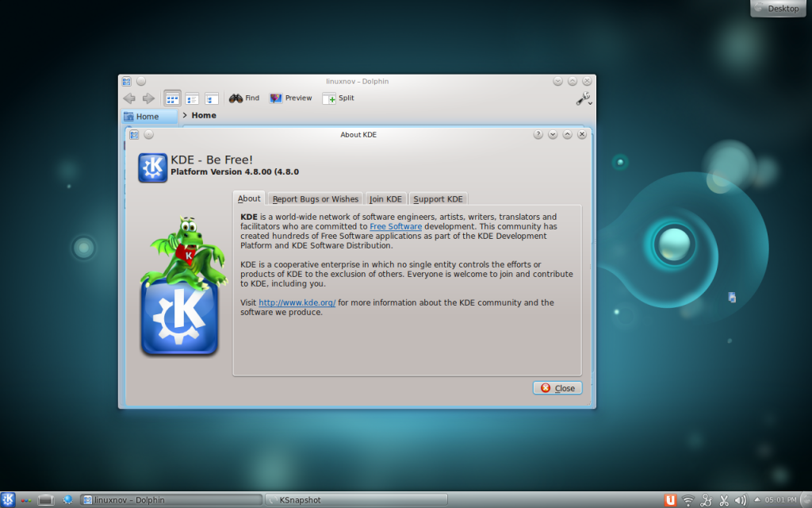
Task: Go forward in Dolphin navigation
Action: pos(148,98)
